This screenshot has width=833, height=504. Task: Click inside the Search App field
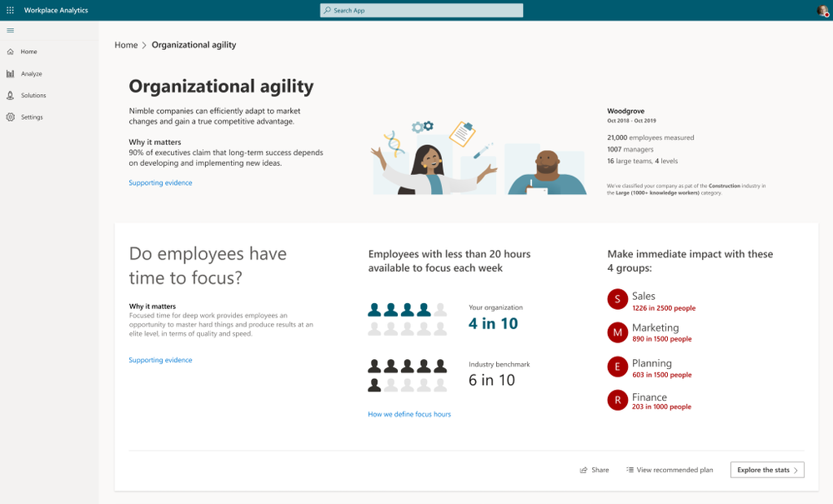pyautogui.click(x=421, y=10)
